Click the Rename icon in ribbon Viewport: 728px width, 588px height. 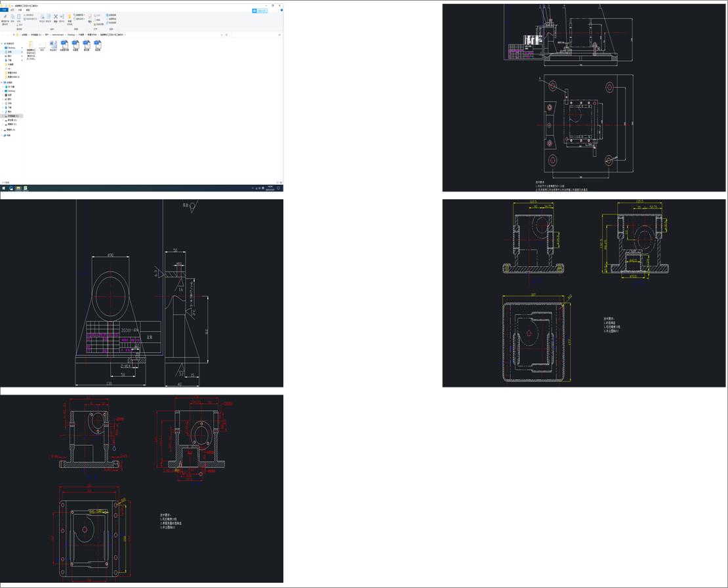click(62, 16)
